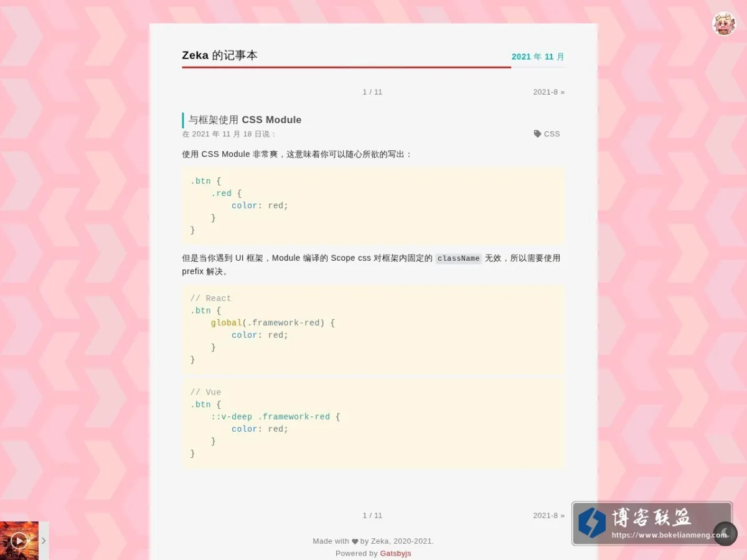Play music in the floating player
Viewport: 747px width, 560px height.
pos(19,541)
